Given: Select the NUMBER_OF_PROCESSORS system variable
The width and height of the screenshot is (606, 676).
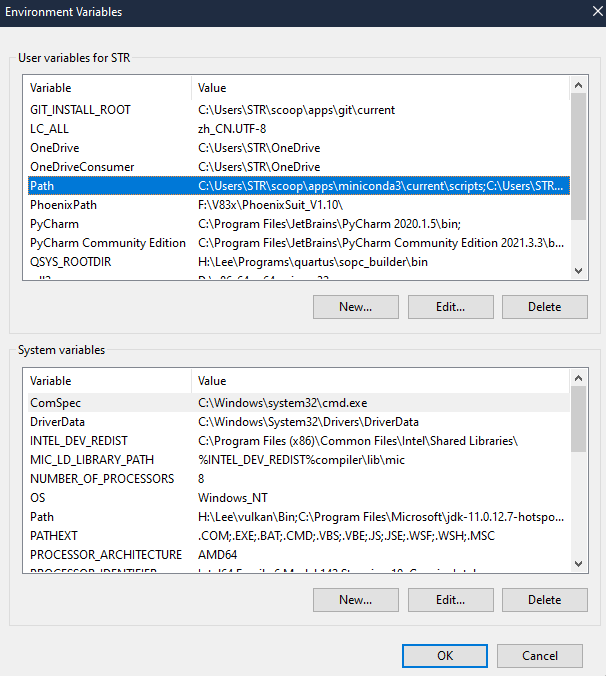Looking at the screenshot, I should coord(102,479).
